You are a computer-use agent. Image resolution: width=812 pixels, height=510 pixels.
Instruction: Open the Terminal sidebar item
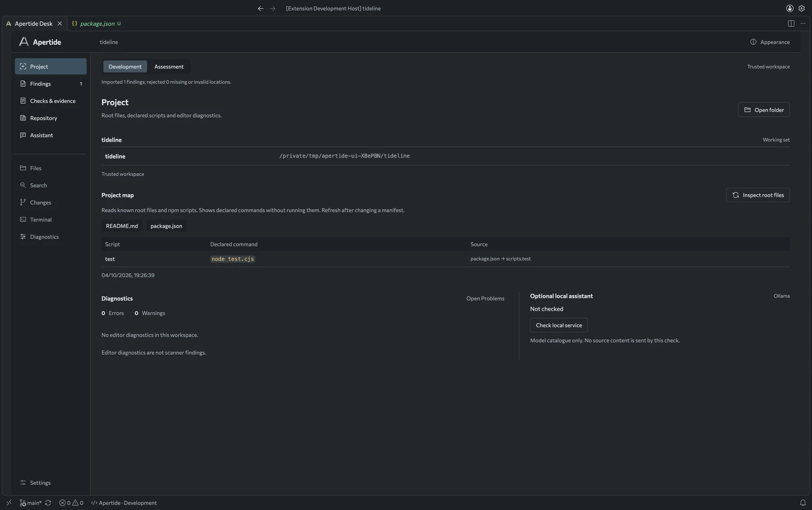[51, 219]
